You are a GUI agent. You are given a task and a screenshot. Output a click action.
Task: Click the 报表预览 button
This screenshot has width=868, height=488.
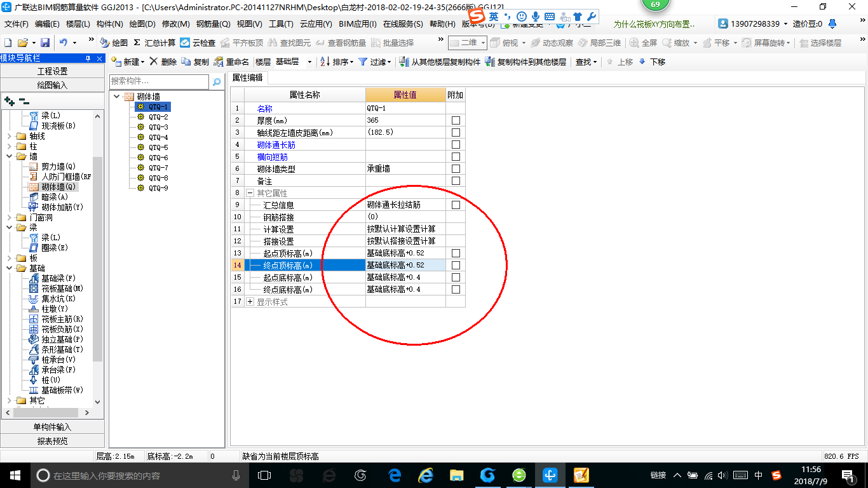52,441
